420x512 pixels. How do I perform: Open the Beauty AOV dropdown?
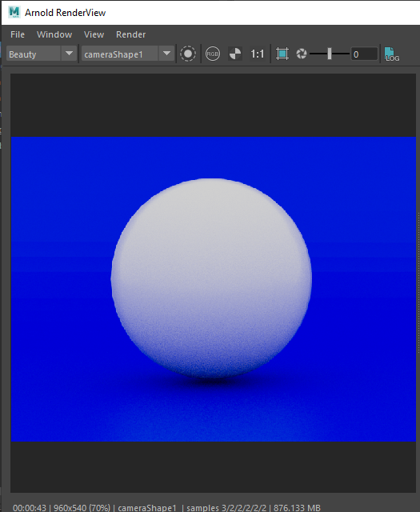click(x=42, y=54)
